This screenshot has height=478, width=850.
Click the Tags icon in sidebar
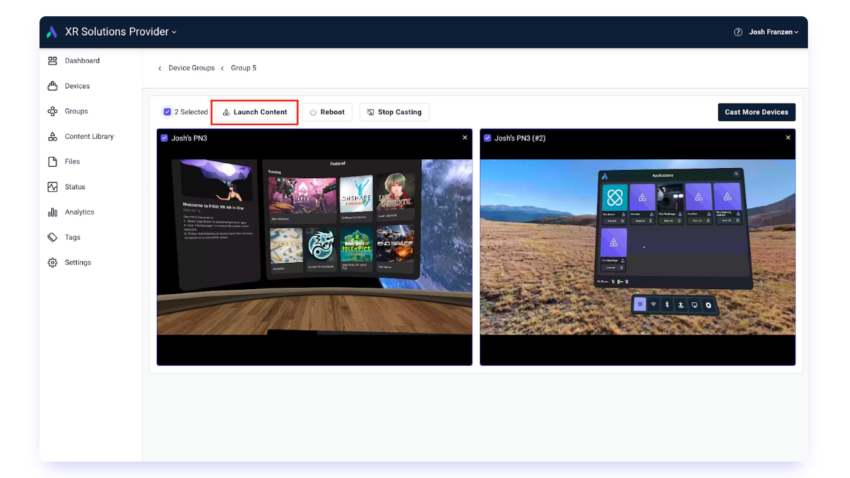(52, 237)
